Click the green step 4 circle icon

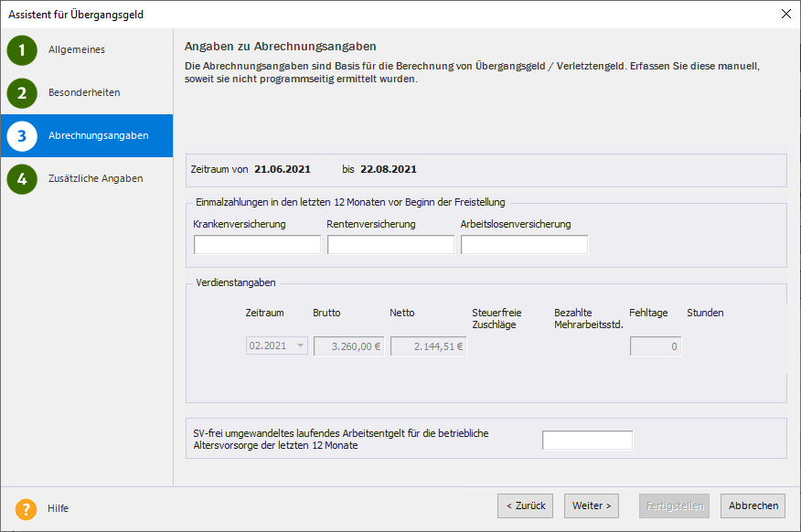[x=22, y=179]
